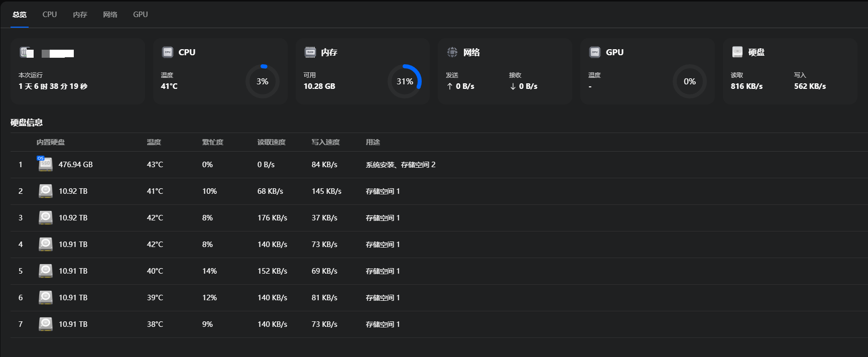Click the disk write 562 KB/s value
Image resolution: width=868 pixels, height=357 pixels.
click(810, 86)
